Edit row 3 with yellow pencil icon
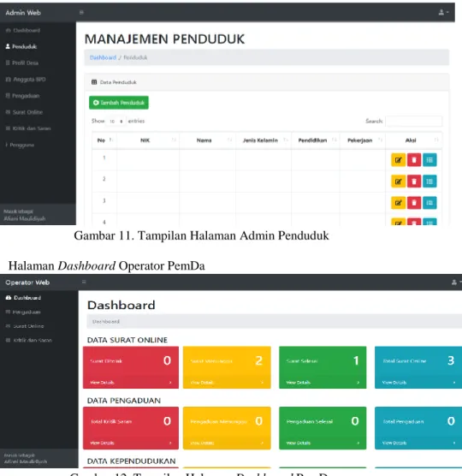Image resolution: width=462 pixels, height=476 pixels. [399, 203]
